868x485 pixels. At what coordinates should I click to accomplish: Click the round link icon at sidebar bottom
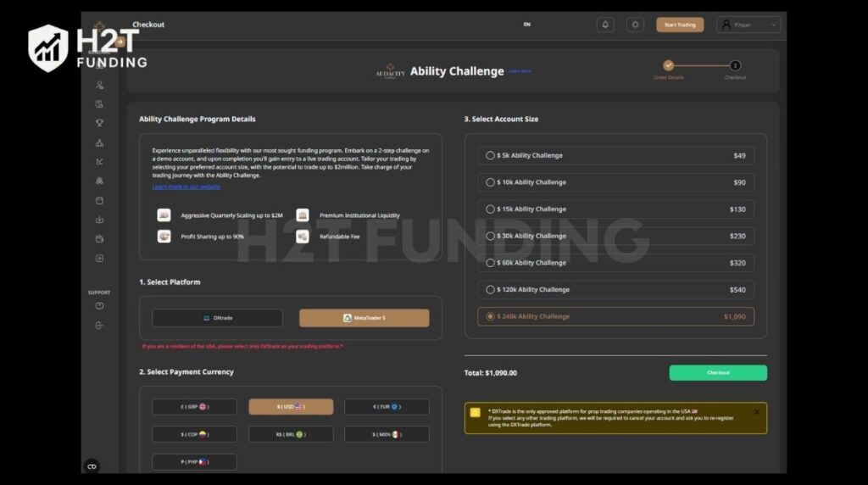tap(92, 466)
